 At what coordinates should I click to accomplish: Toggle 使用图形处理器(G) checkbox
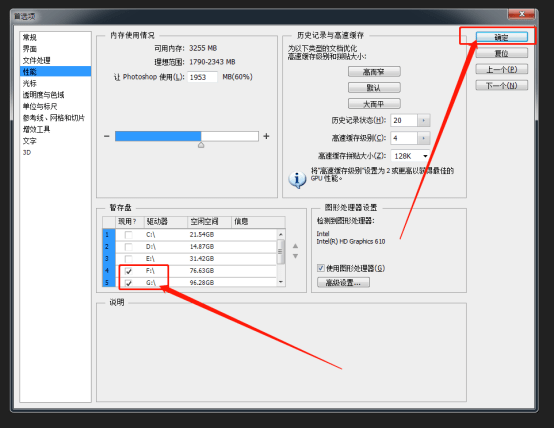point(320,268)
